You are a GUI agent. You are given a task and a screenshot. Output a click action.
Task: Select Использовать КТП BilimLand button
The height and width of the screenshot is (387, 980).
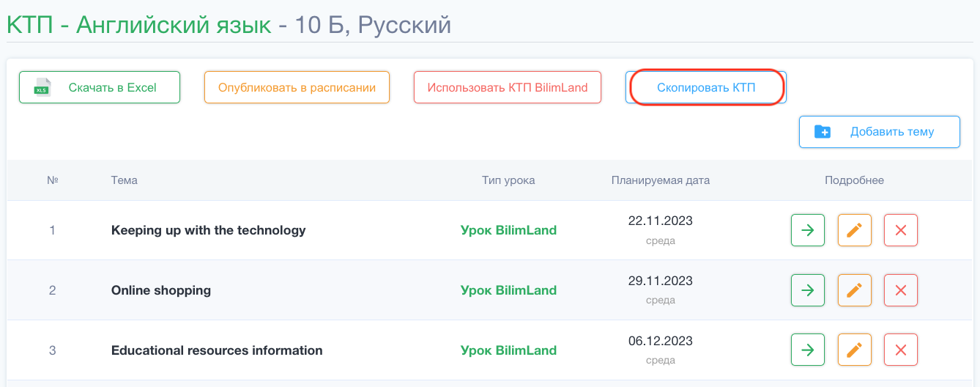[508, 87]
